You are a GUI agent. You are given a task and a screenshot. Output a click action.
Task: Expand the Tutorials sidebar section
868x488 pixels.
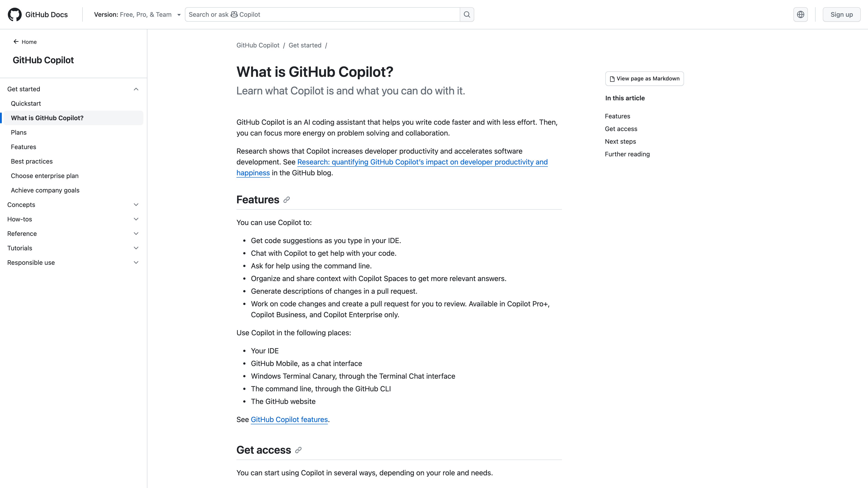(136, 248)
